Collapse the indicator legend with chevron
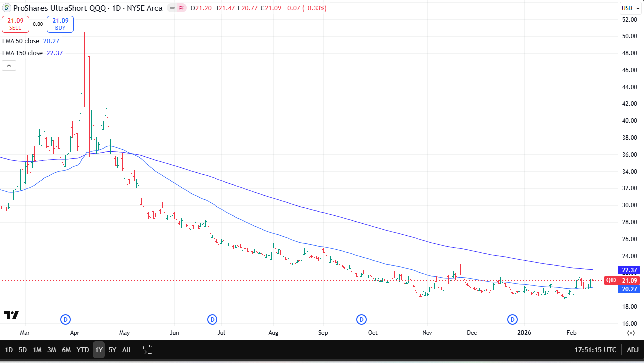This screenshot has height=363, width=644. [9, 65]
